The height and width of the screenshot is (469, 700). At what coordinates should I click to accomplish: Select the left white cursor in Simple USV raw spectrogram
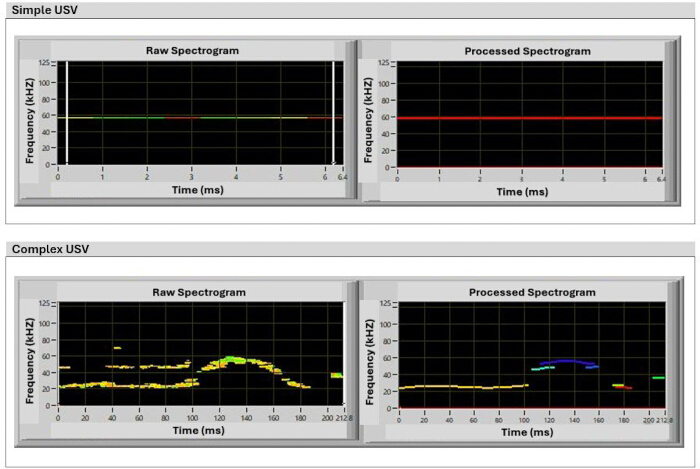pyautogui.click(x=67, y=113)
